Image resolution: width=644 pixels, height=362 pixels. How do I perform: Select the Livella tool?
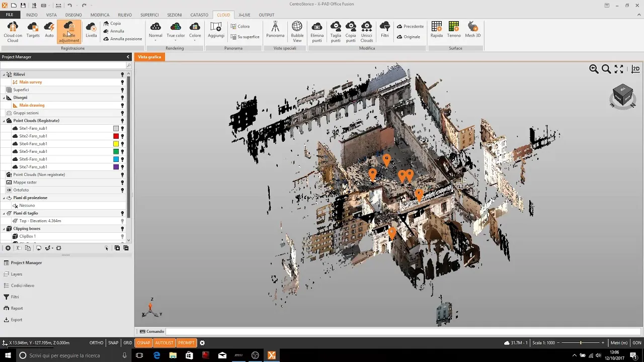click(x=91, y=31)
